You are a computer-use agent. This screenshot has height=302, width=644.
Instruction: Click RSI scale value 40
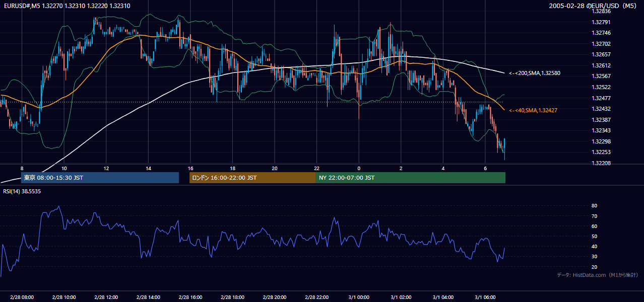pyautogui.click(x=595, y=247)
